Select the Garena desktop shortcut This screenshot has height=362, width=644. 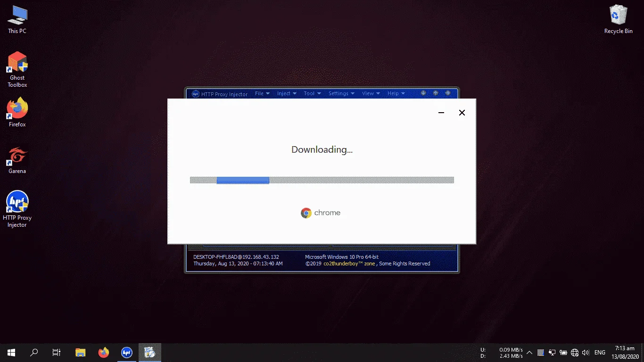[17, 160]
